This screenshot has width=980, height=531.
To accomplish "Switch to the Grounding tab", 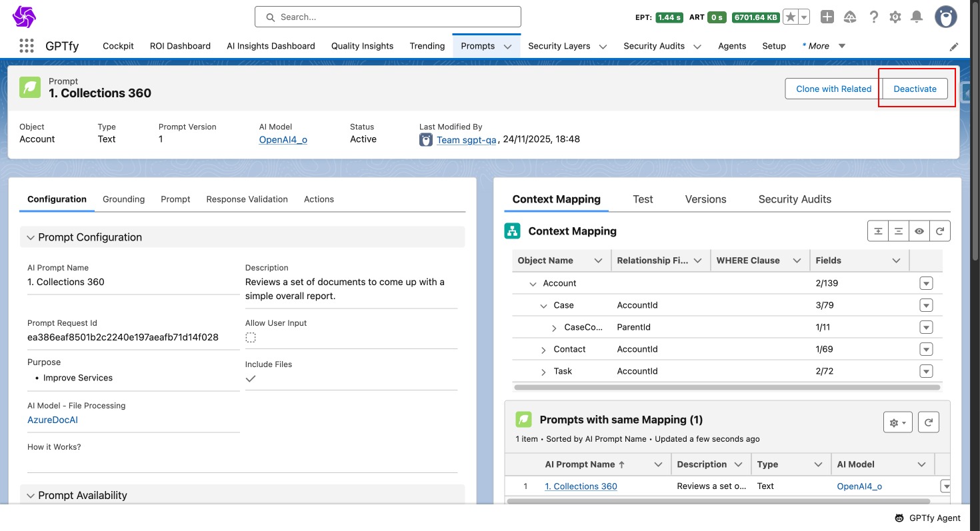I will click(x=123, y=199).
